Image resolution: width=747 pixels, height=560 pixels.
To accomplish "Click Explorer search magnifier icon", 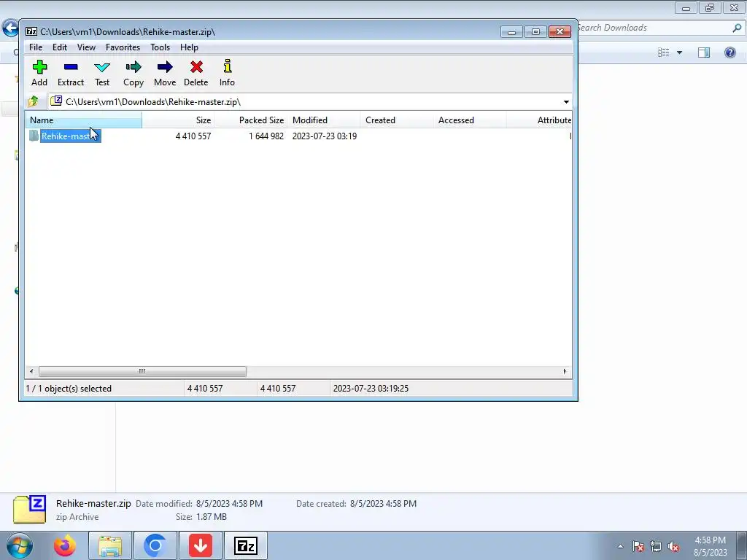I will click(737, 28).
